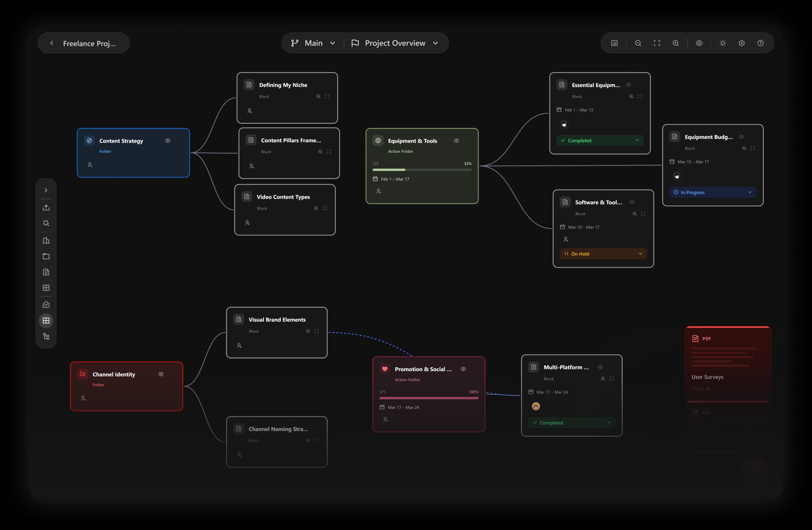
Task: Toggle visibility eye on Equipment & Tools
Action: click(x=456, y=141)
